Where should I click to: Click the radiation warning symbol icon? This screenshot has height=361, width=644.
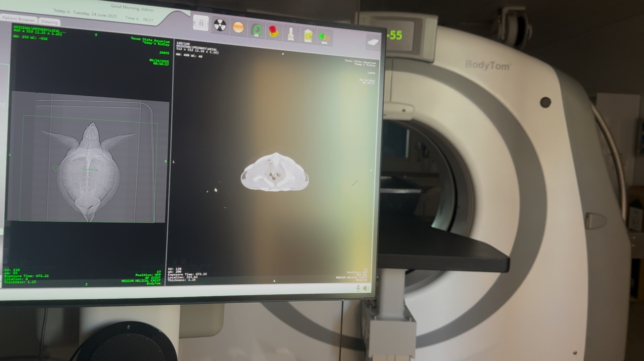[x=220, y=25]
